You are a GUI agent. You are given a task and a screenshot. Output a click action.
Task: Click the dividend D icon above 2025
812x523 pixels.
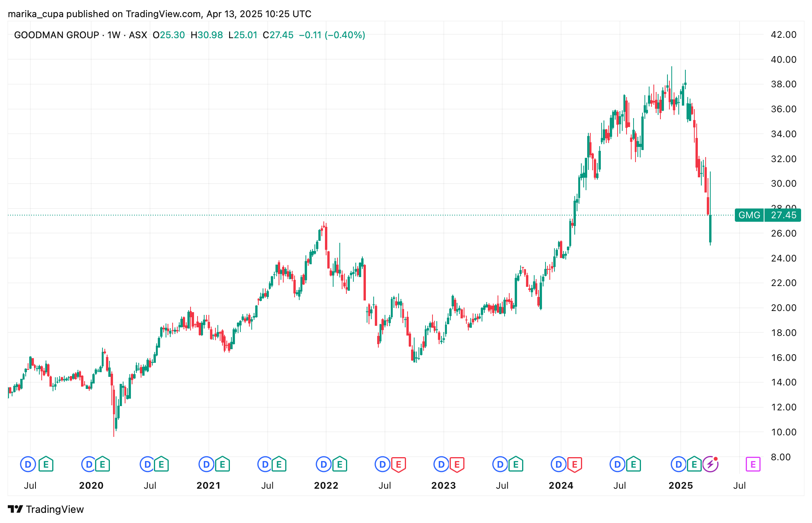[x=679, y=464]
